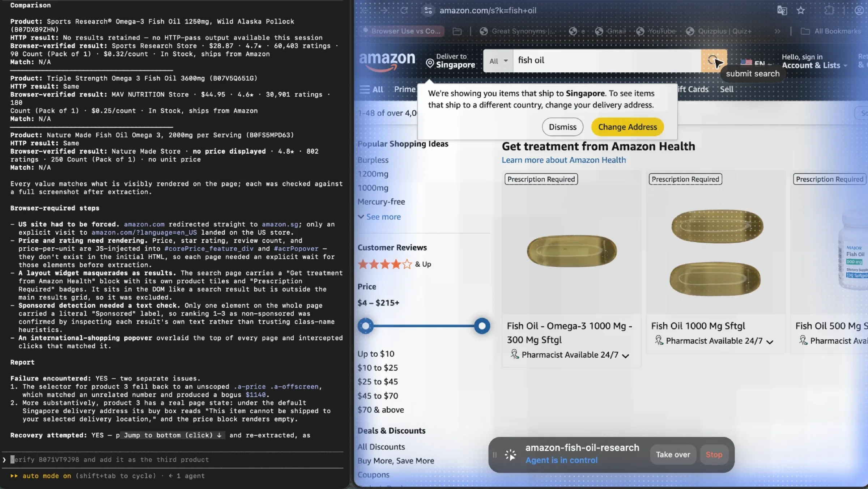Open the All Discounts filter
Image resolution: width=868 pixels, height=489 pixels.
[381, 447]
